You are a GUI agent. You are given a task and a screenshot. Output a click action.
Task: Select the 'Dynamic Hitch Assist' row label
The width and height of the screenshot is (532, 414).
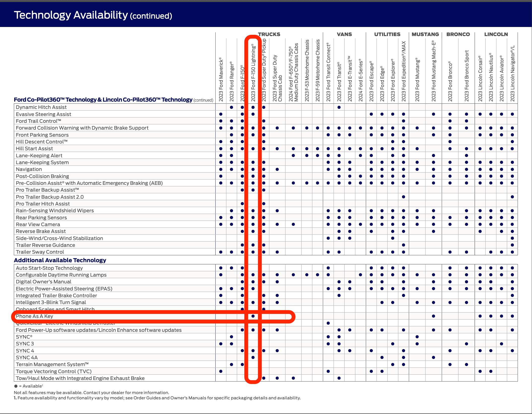point(41,107)
